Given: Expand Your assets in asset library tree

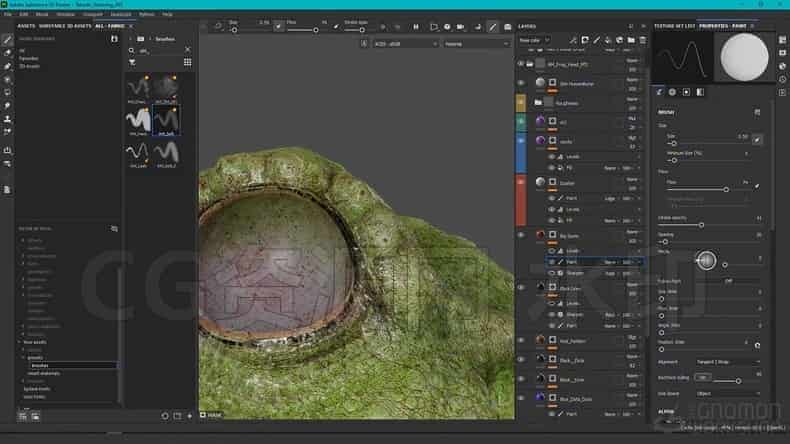Looking at the screenshot, I should (21, 342).
